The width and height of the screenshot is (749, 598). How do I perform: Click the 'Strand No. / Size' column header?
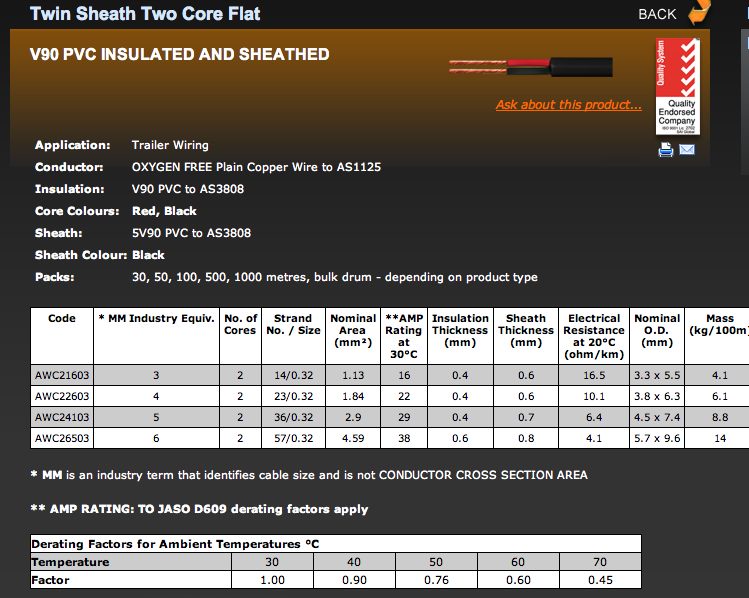click(293, 324)
